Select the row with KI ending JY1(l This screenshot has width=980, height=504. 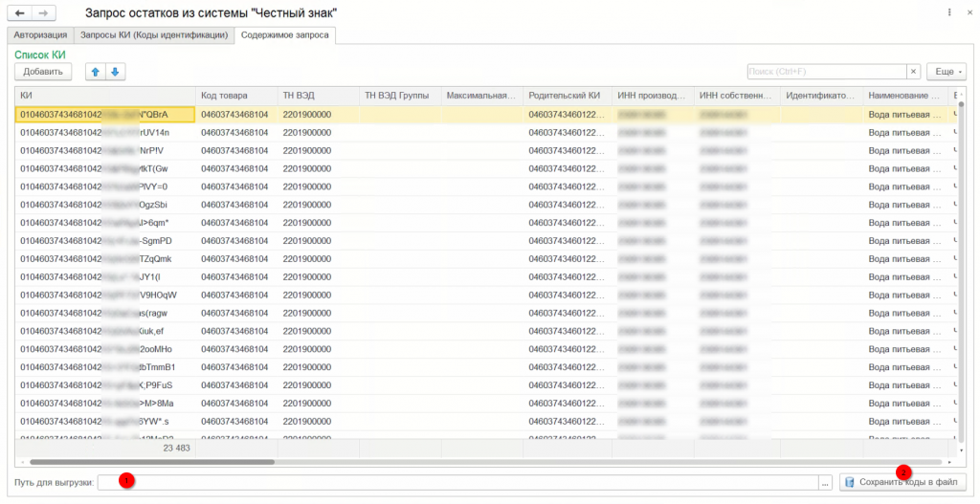[x=485, y=277]
